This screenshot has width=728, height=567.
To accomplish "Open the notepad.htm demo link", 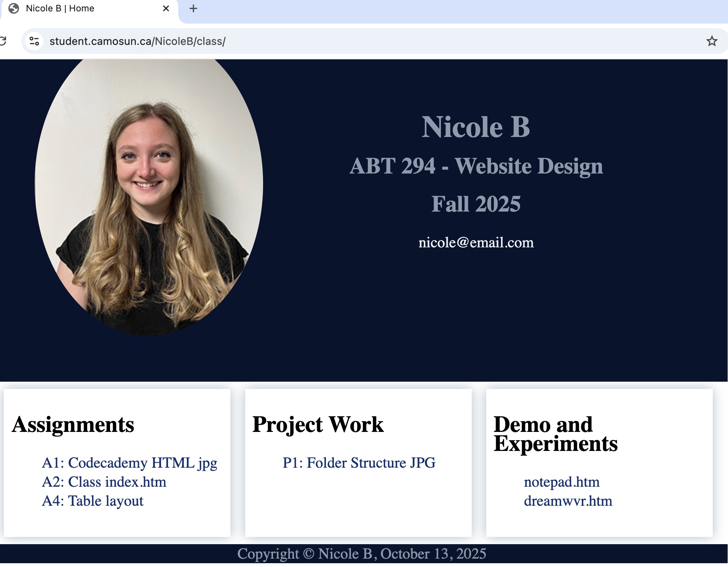I will 561,482.
